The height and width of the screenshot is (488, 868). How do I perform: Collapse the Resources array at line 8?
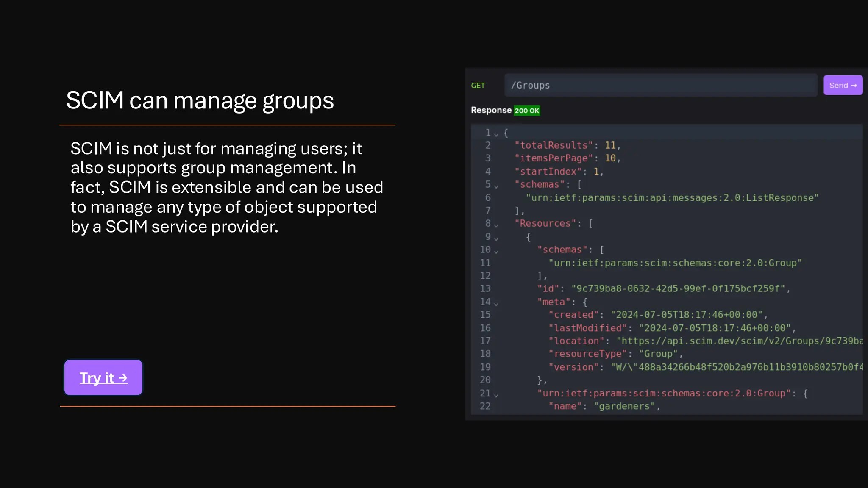[x=496, y=225]
